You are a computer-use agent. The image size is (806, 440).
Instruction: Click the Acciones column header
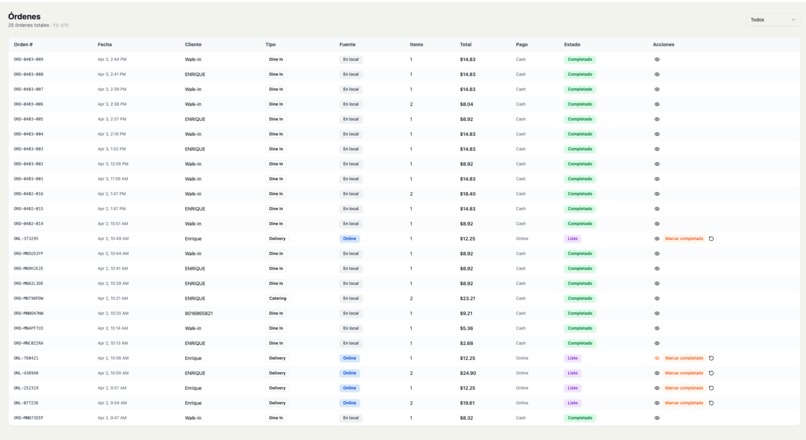click(664, 45)
